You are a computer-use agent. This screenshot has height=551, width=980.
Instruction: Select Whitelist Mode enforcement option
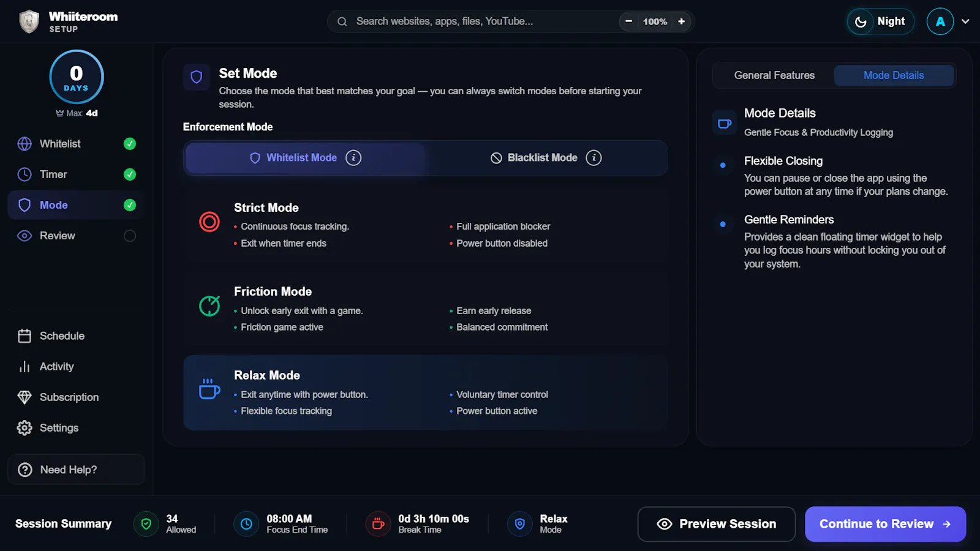click(x=305, y=158)
